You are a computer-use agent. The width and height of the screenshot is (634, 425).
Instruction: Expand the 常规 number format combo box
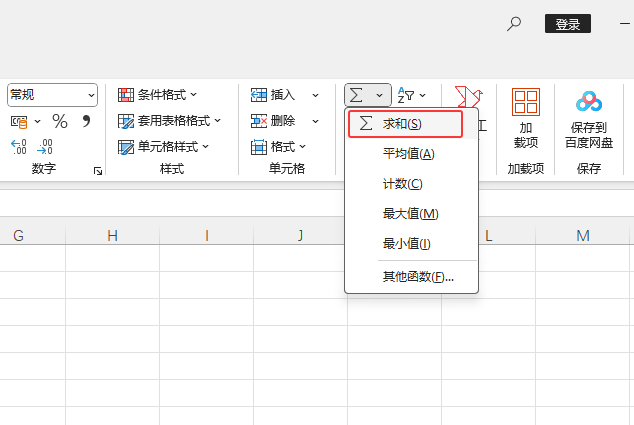pyautogui.click(x=91, y=95)
